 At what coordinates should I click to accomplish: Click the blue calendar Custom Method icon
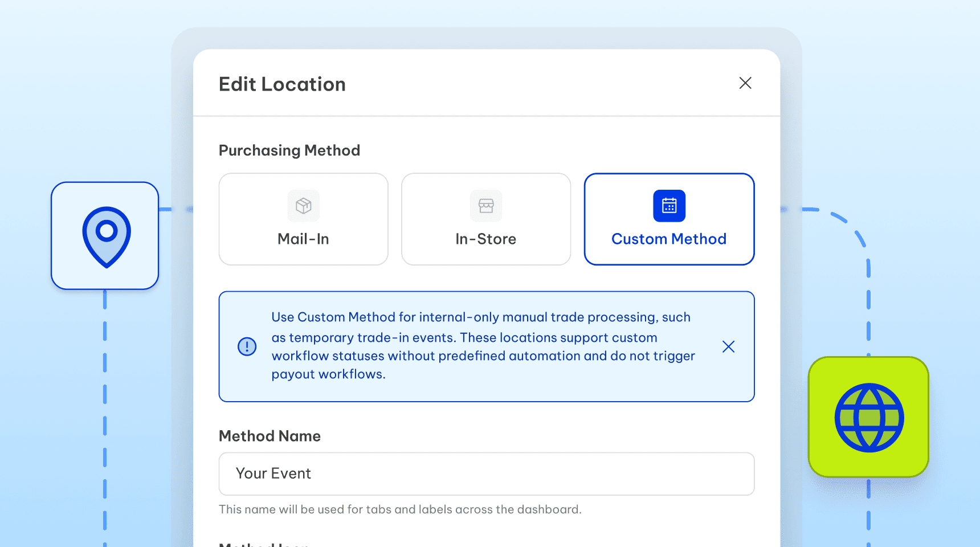tap(669, 206)
